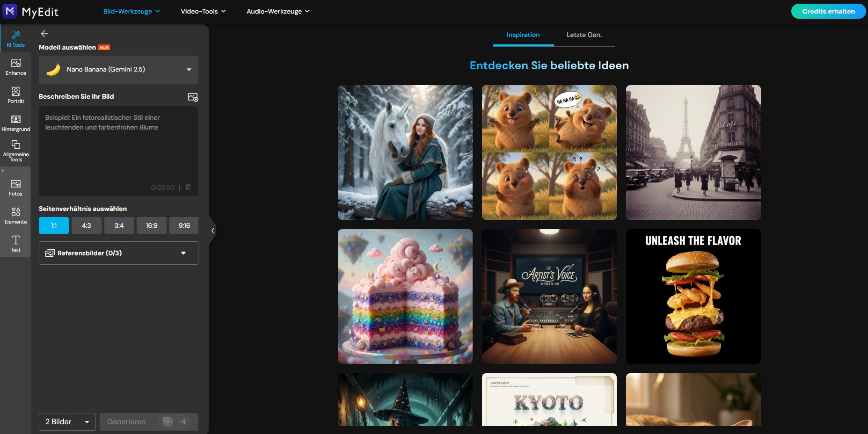Open the unicorn and woman snow thumbnail
Viewport: 868px width, 434px height.
click(405, 152)
